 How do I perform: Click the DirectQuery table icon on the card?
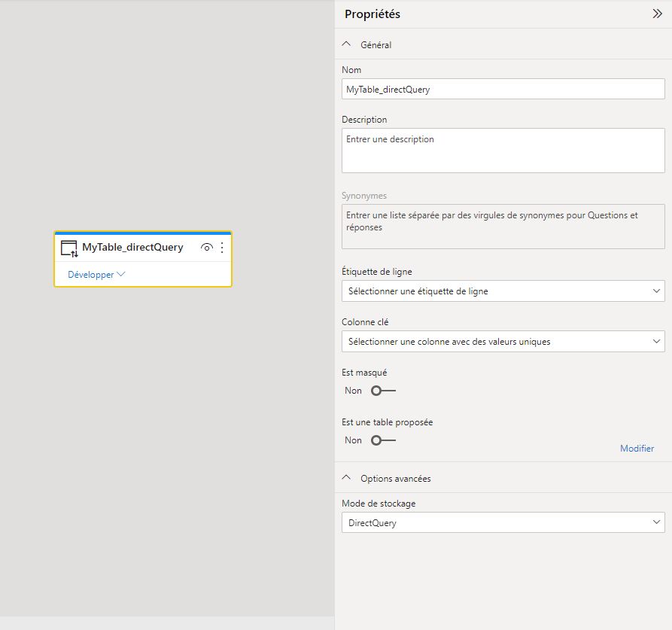(x=69, y=248)
